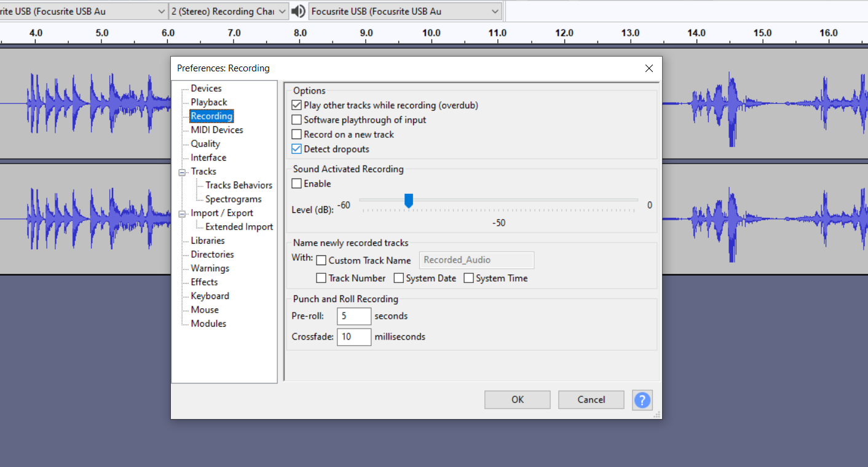The width and height of the screenshot is (868, 467).
Task: Open Mouse preferences
Action: point(205,310)
